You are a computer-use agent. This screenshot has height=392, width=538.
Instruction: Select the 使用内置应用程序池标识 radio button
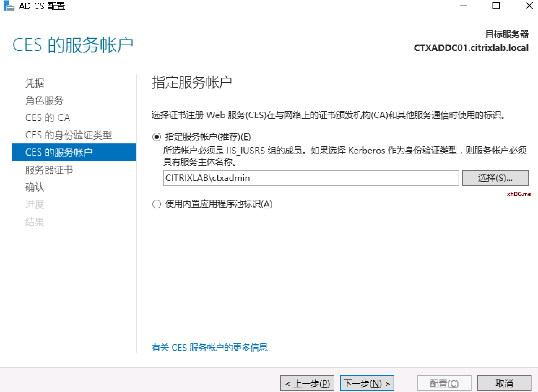point(157,204)
